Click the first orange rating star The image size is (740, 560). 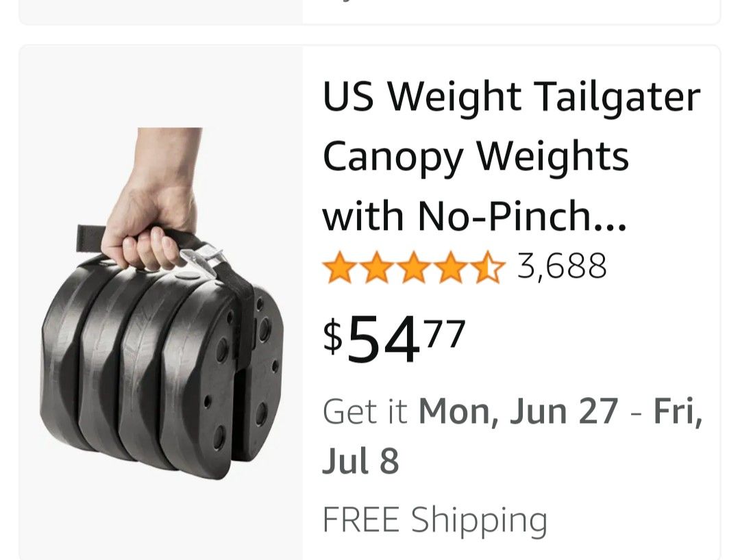338,267
